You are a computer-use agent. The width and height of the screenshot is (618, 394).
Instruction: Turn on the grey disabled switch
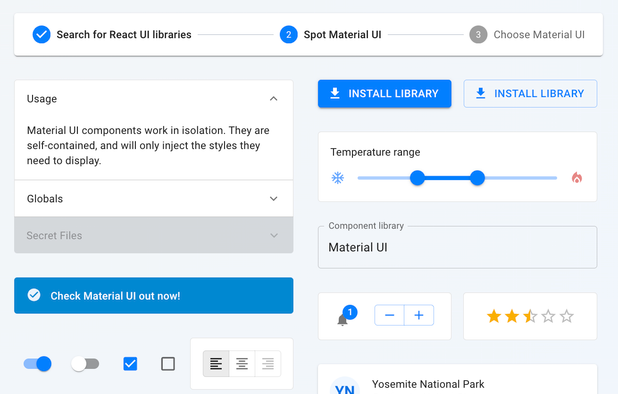pos(85,364)
